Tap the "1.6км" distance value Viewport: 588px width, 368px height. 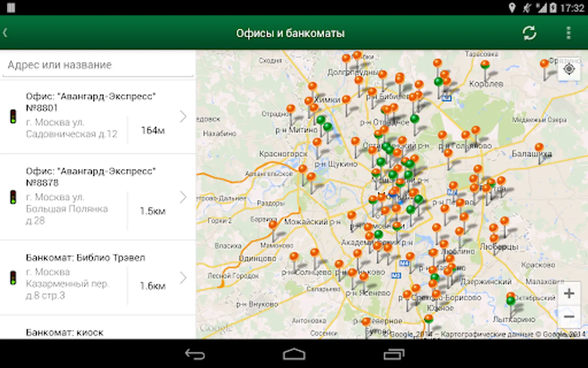coord(153,286)
